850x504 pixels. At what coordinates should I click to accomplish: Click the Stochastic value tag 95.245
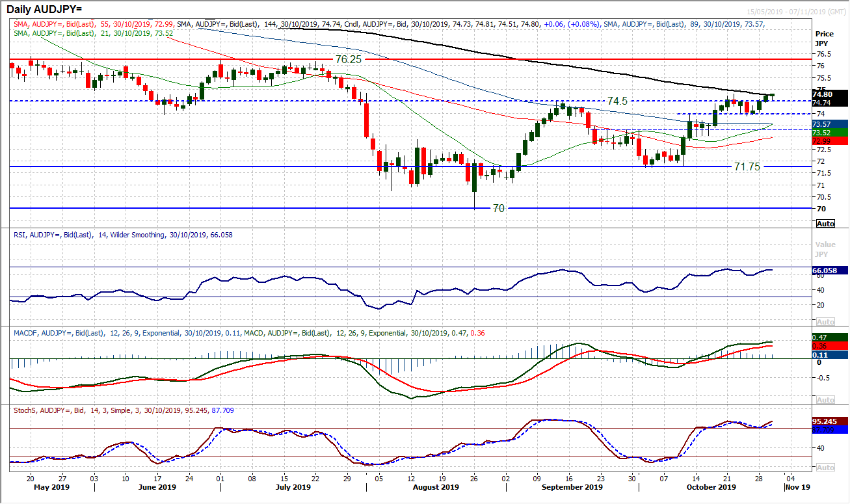coord(830,421)
